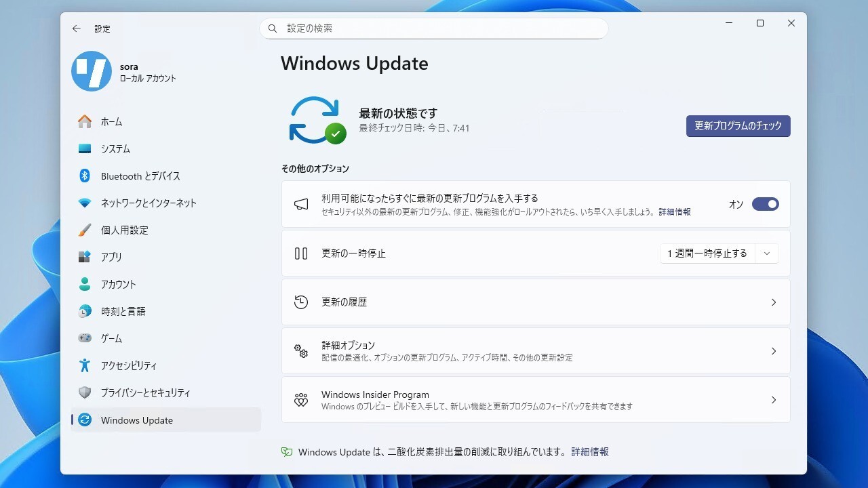Click the 最新の状態です status text
The height and width of the screenshot is (488, 868).
398,113
